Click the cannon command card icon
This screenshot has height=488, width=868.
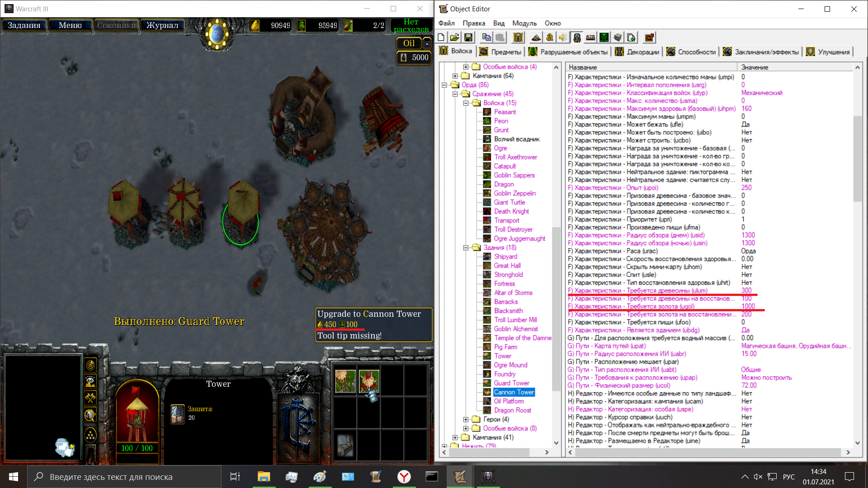point(345,445)
